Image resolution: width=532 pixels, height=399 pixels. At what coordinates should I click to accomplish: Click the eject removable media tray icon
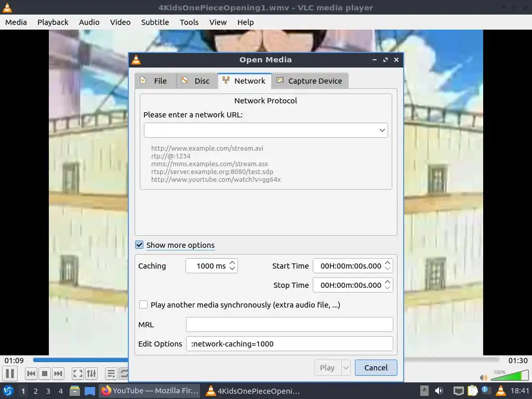click(x=424, y=391)
